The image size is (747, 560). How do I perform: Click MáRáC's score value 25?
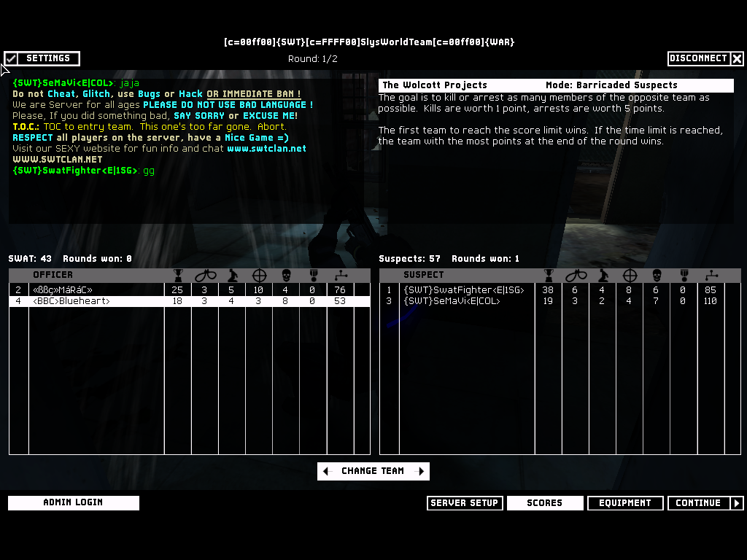tap(177, 290)
